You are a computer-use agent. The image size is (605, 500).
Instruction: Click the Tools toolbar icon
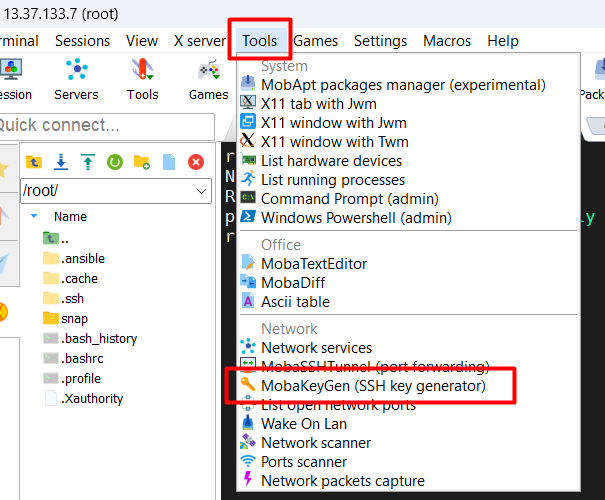click(x=143, y=80)
